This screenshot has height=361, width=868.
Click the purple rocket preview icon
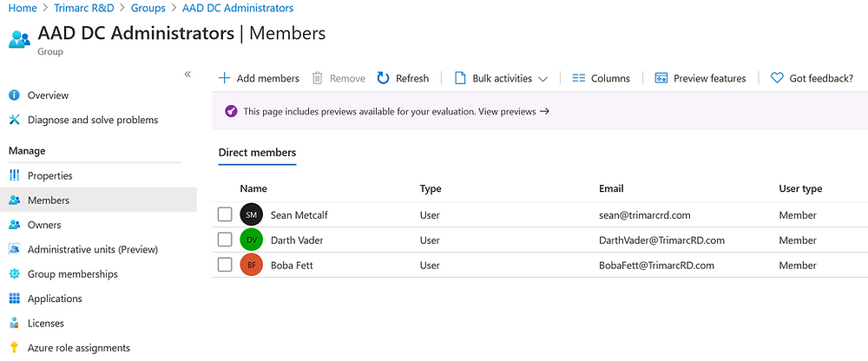pyautogui.click(x=231, y=111)
